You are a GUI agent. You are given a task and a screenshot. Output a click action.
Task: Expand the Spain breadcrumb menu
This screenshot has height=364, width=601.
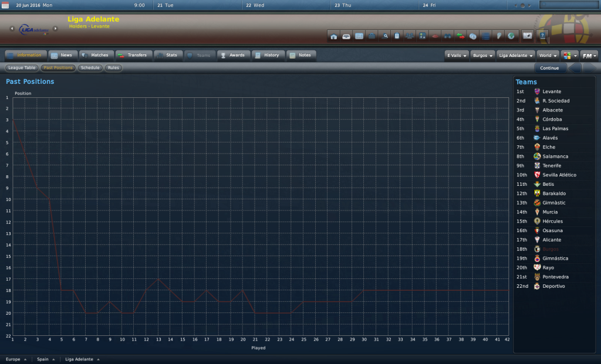tap(46, 359)
